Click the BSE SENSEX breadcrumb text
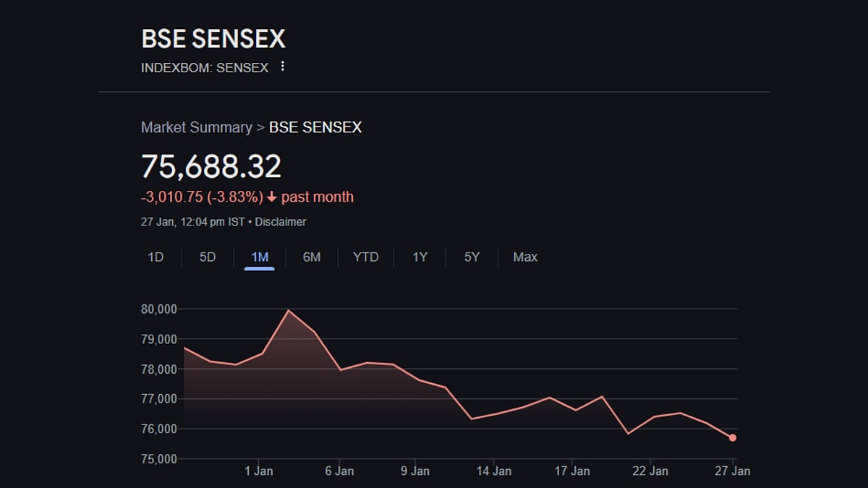 [x=315, y=128]
